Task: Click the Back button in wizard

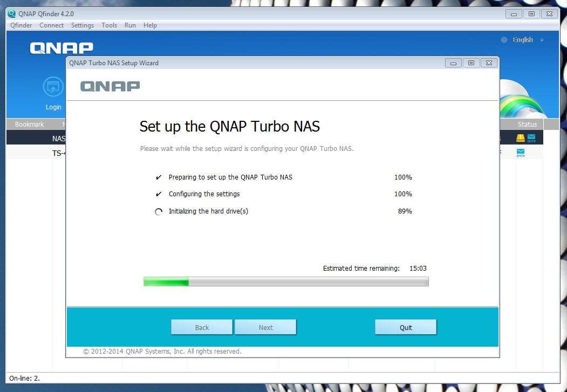Action: (x=202, y=327)
